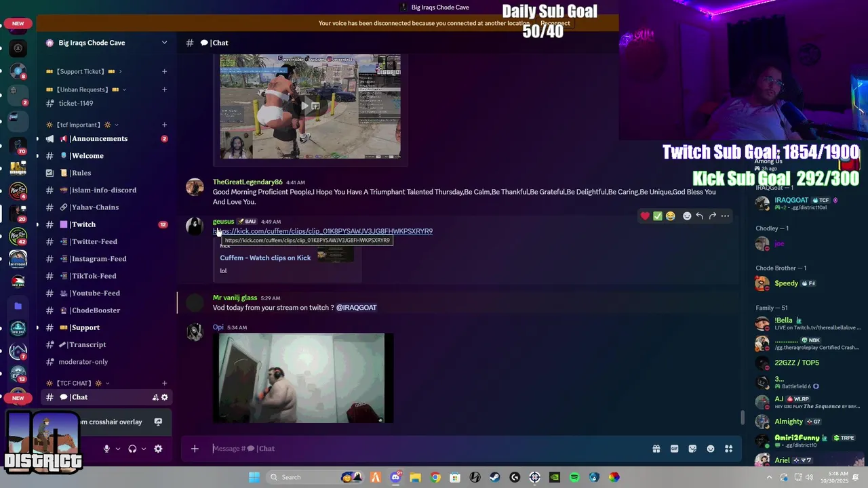Viewport: 868px width, 488px height.
Task: Open the islam-info-discord channel
Action: coord(106,190)
